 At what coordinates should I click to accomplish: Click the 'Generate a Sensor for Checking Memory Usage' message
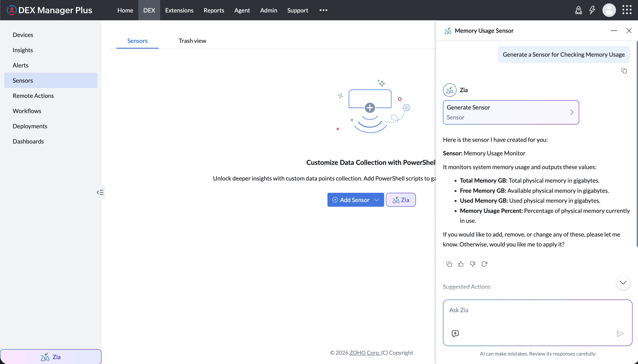click(564, 55)
